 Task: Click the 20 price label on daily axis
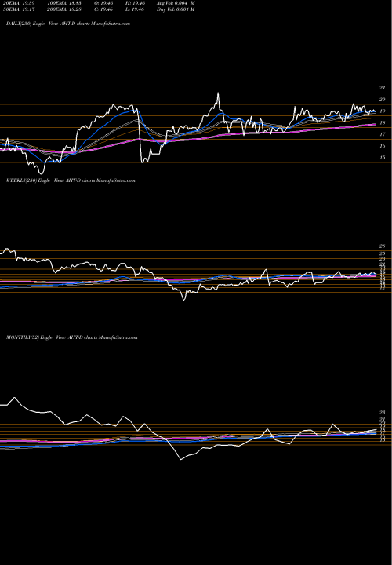[383, 100]
